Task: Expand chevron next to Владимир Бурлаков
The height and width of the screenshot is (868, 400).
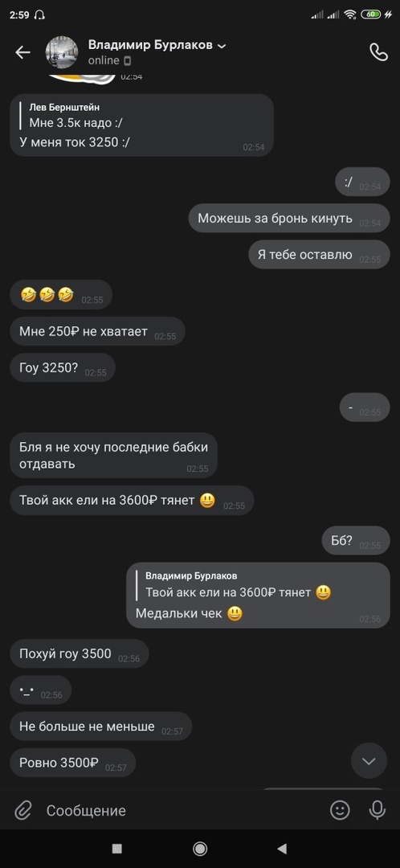Action: point(222,47)
